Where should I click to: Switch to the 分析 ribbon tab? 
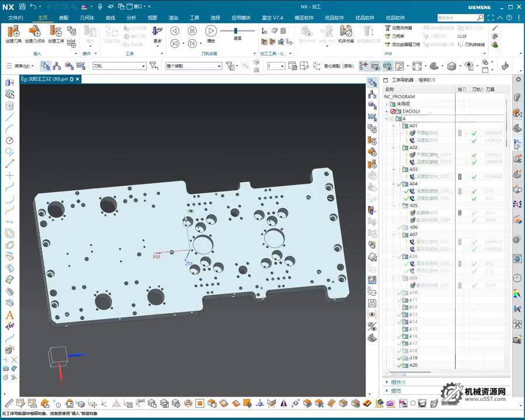[131, 18]
